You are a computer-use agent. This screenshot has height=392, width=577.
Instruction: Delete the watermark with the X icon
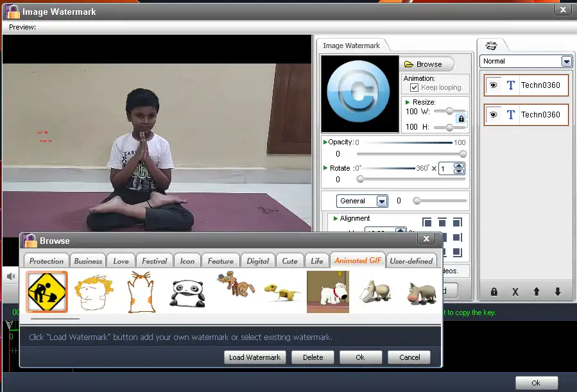[515, 291]
